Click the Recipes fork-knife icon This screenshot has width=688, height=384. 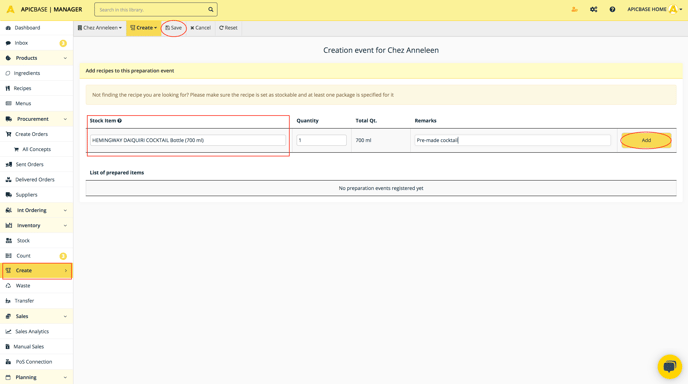(7, 88)
